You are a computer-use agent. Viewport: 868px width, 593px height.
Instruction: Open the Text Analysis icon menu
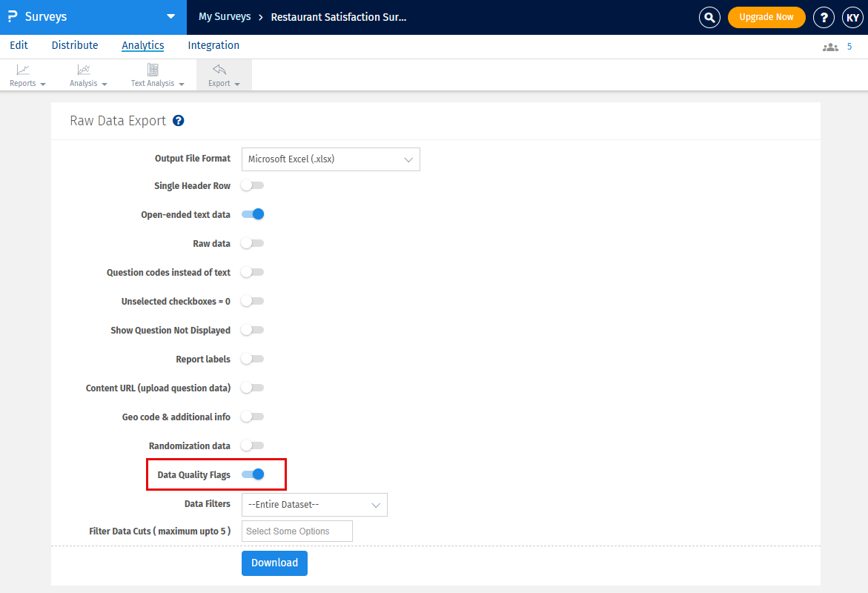(153, 70)
